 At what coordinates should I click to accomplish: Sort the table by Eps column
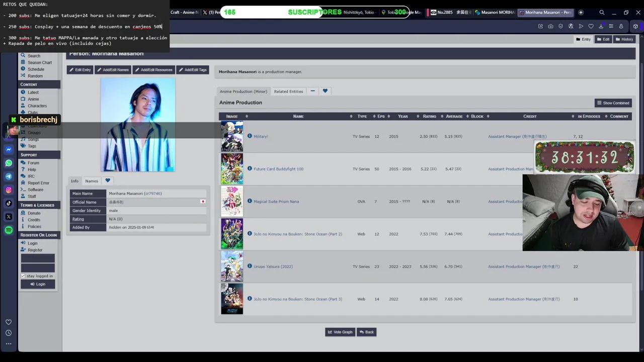[381, 116]
